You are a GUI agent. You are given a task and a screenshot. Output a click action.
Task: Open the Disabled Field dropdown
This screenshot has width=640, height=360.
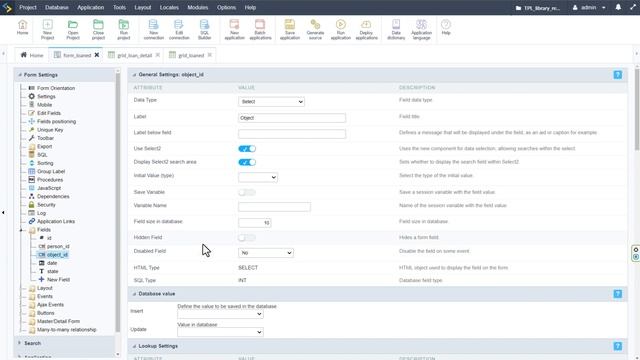265,253
